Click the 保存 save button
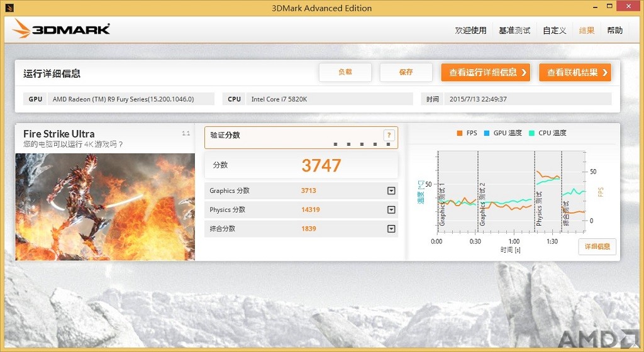The width and height of the screenshot is (644, 352). (406, 72)
